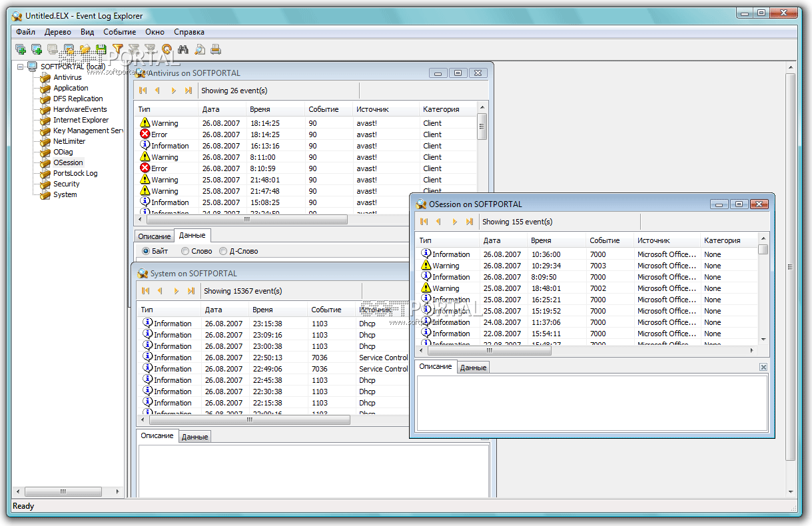Open Find using the binoculars icon

pos(183,49)
